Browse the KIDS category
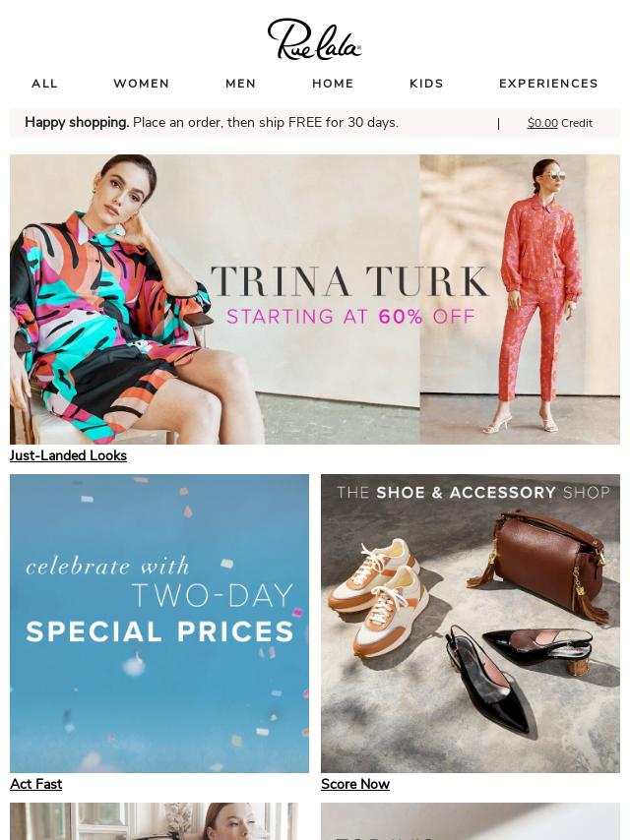630x840 pixels. (x=427, y=84)
